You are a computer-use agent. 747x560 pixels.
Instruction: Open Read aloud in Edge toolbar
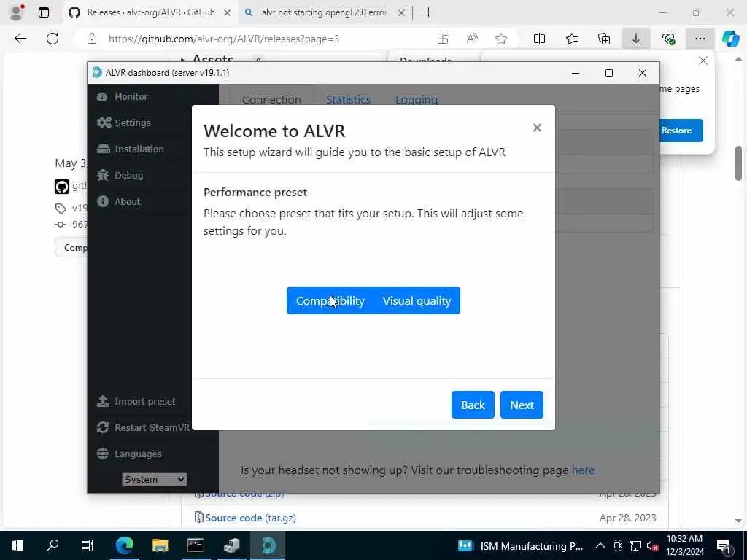(472, 39)
